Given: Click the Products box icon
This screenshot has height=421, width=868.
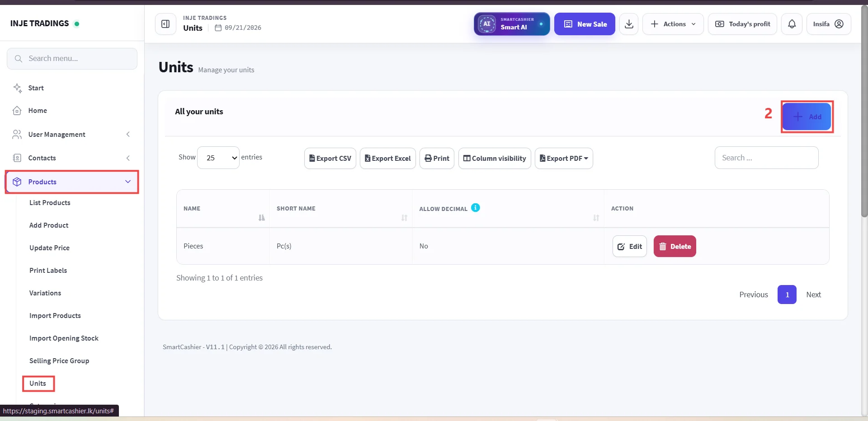Looking at the screenshot, I should coord(17,182).
